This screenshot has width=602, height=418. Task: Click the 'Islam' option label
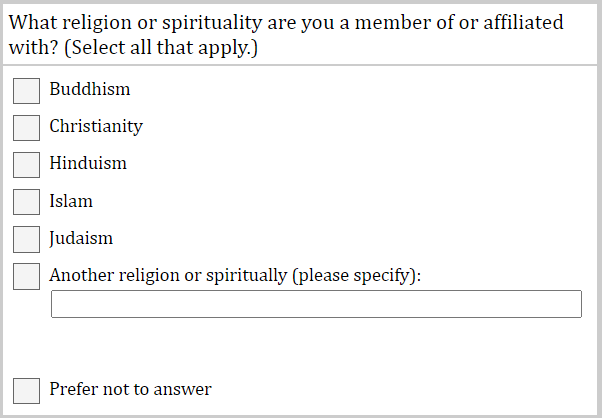point(71,201)
